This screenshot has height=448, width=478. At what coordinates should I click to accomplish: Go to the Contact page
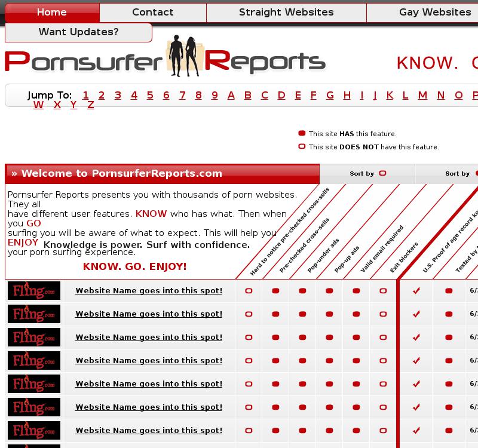(153, 13)
